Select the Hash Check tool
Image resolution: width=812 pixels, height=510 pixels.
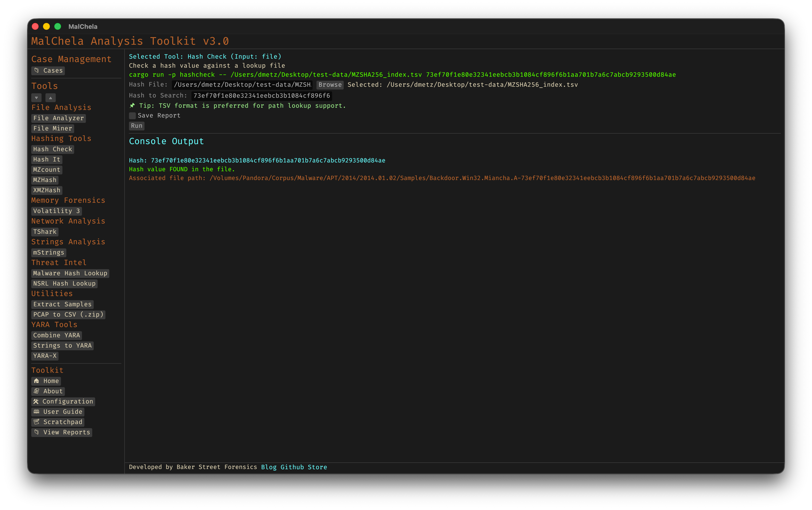click(53, 149)
